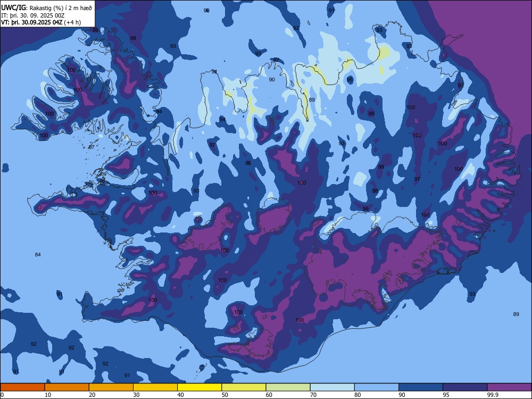Click the 'IT: þri. 30. 09. 2025 00Z' line
This screenshot has height=399, width=532.
coord(32,15)
